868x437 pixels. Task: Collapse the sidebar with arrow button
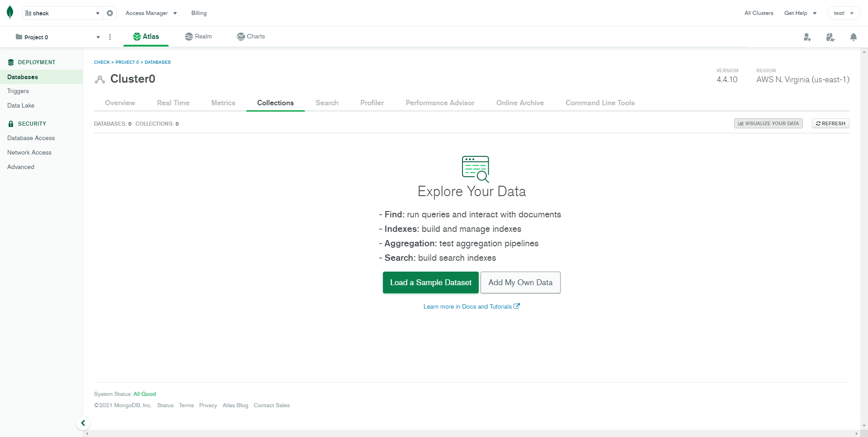click(x=83, y=423)
